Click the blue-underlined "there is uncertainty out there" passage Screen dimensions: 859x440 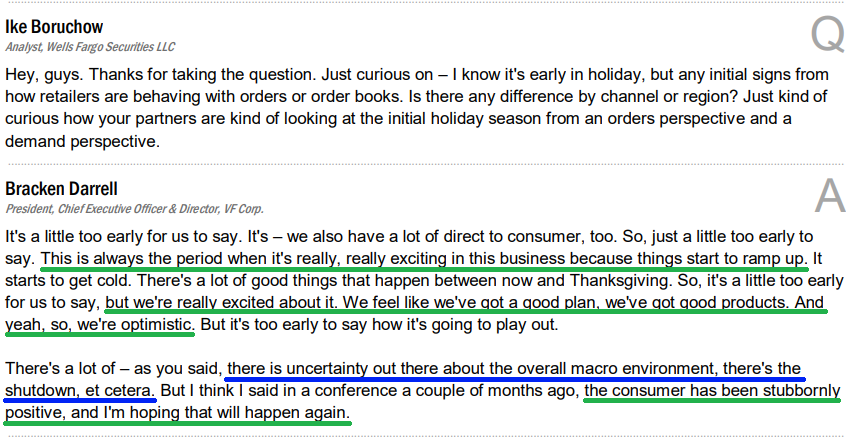tap(520, 367)
